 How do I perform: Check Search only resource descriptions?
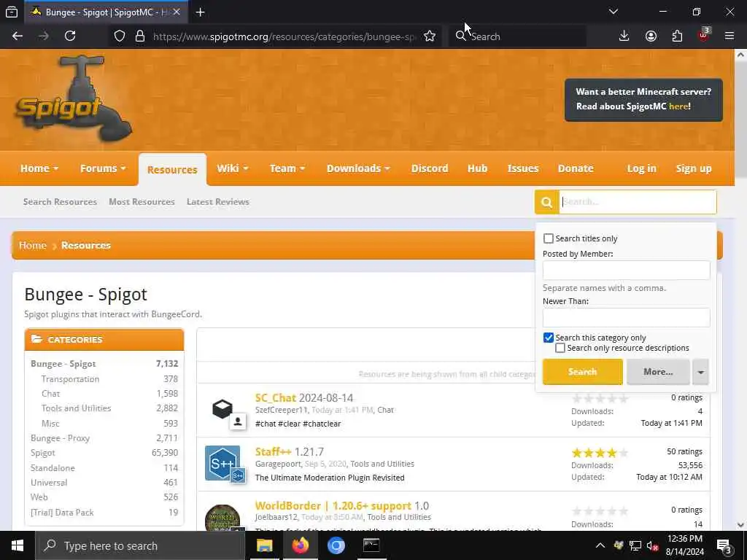coord(560,348)
